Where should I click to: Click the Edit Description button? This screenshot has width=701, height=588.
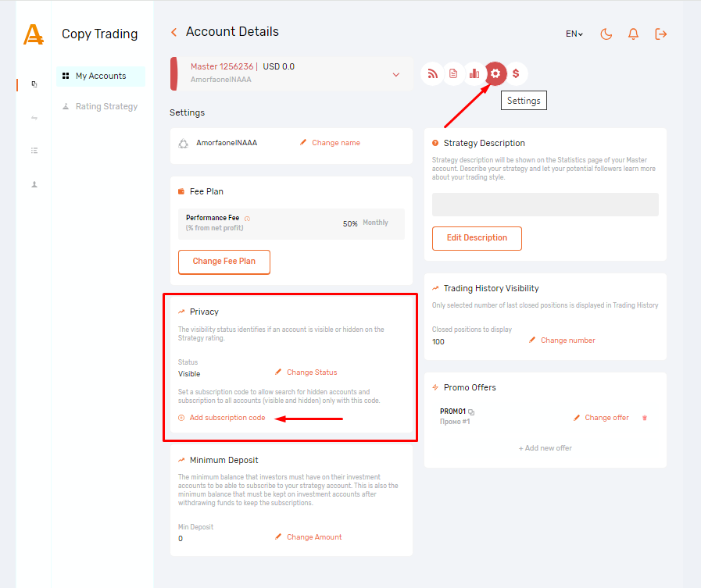(x=477, y=238)
